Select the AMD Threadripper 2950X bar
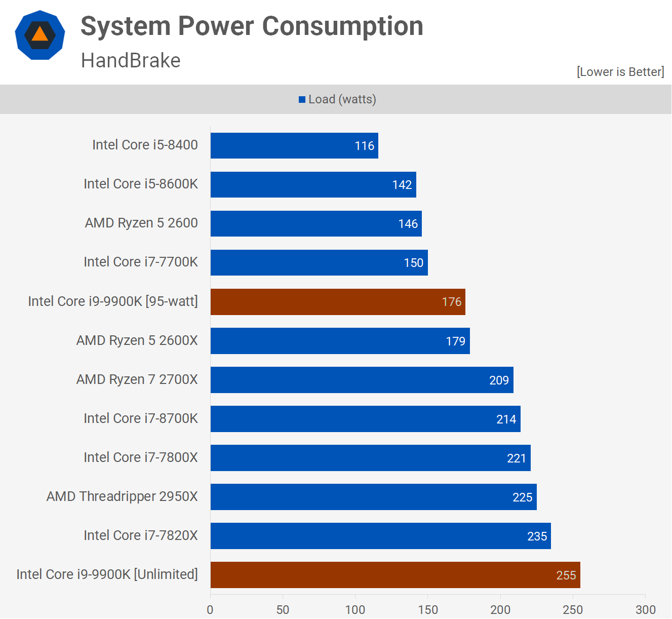Viewport: 672px width, 619px height. point(374,497)
